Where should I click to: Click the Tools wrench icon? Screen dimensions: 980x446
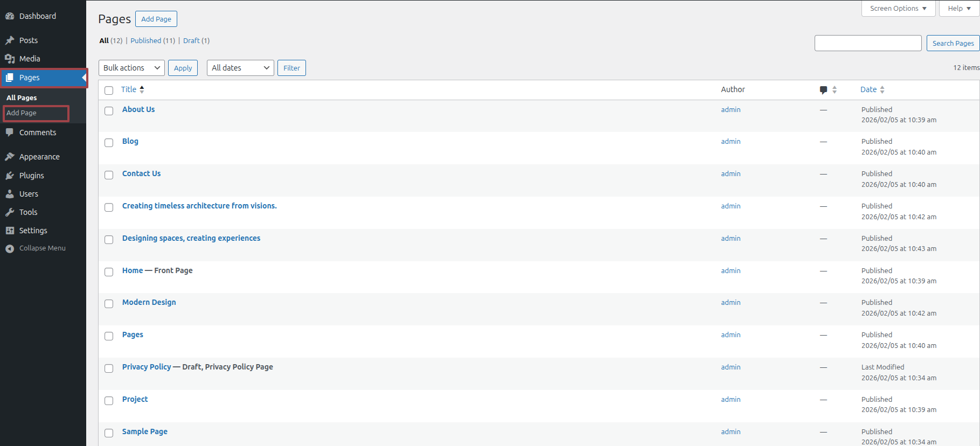click(x=10, y=212)
